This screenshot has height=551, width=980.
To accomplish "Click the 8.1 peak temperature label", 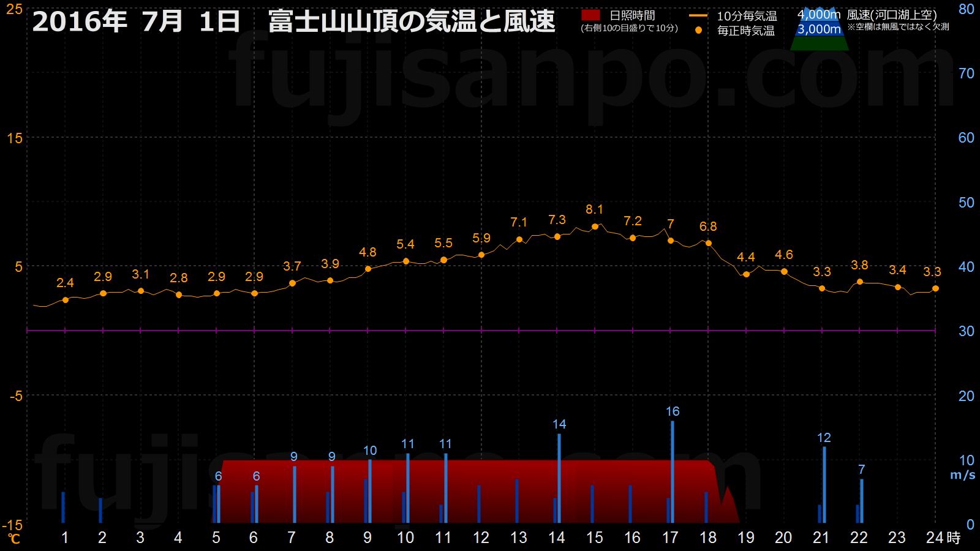I will 594,209.
